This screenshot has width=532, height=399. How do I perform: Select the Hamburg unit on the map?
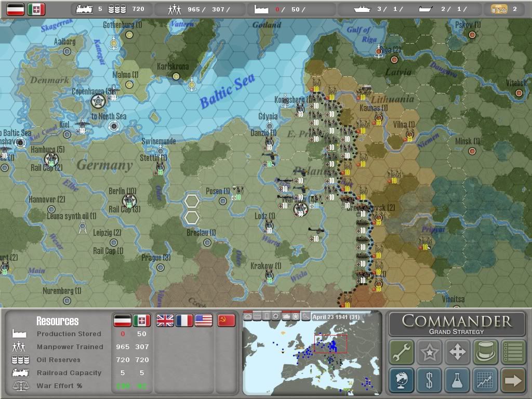click(51, 159)
